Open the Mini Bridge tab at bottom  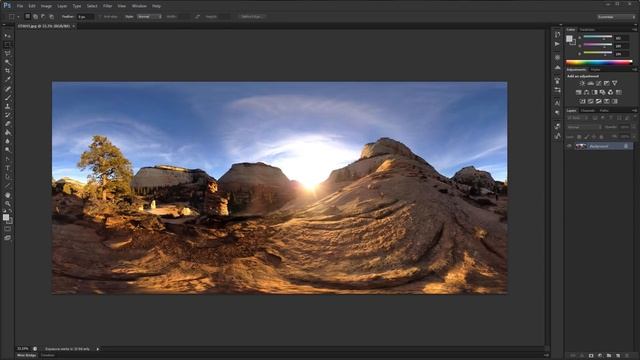click(27, 356)
